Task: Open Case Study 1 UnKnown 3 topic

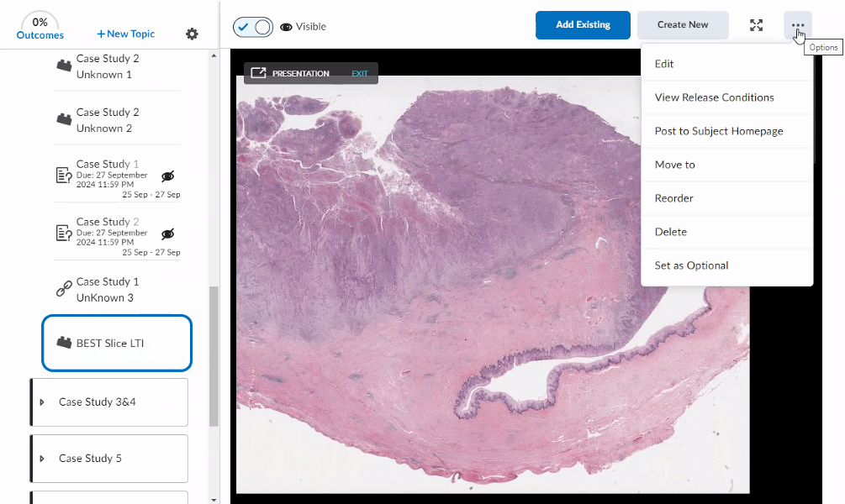Action: (x=108, y=290)
